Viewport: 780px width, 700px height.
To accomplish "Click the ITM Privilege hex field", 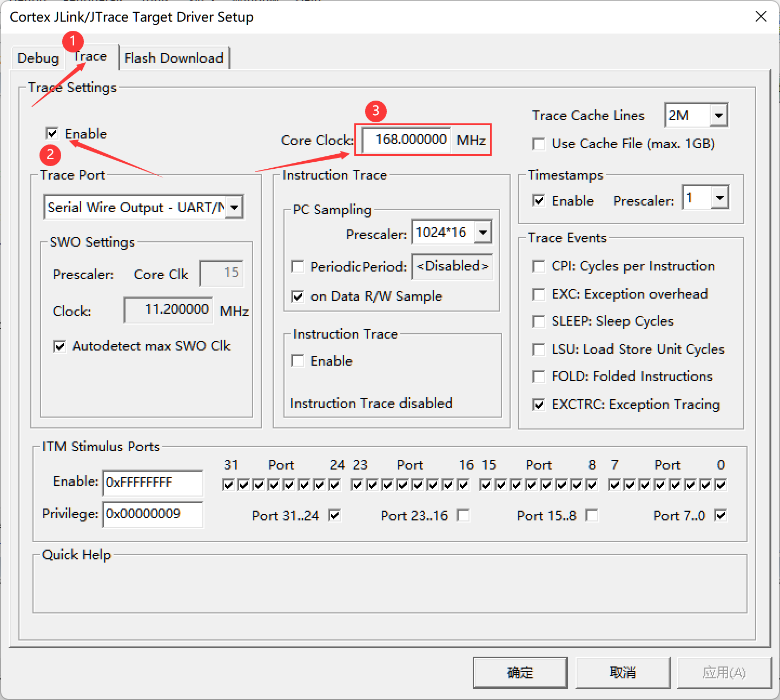I will (x=153, y=514).
